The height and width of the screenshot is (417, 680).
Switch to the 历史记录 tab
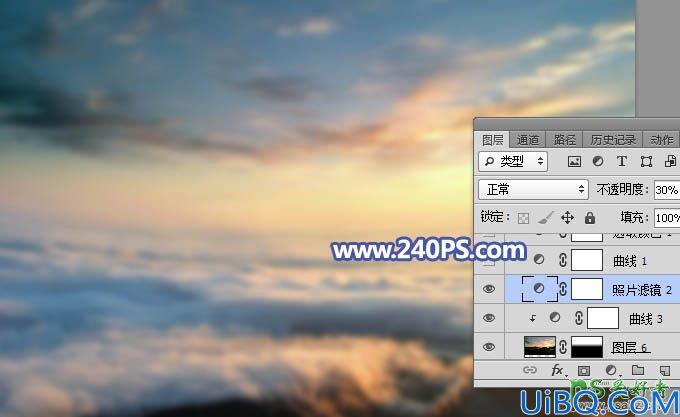tap(613, 140)
